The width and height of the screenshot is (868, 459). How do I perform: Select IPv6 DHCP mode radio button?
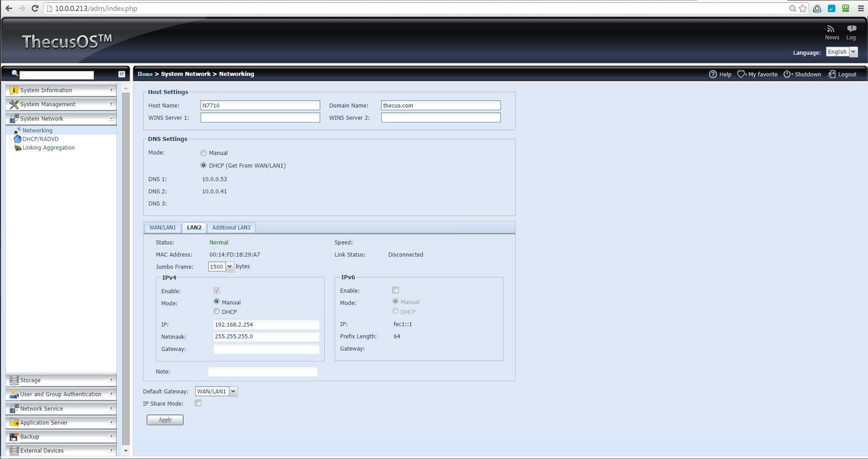[395, 311]
